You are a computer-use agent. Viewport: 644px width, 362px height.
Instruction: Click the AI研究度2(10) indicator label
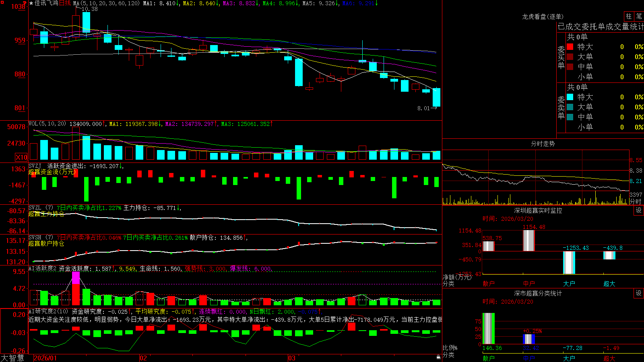click(49, 311)
